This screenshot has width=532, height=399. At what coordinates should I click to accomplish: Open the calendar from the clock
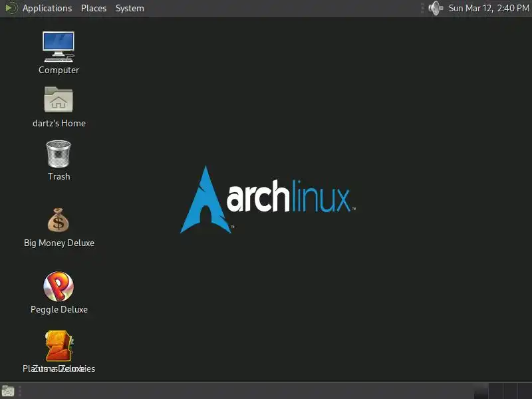(x=489, y=8)
